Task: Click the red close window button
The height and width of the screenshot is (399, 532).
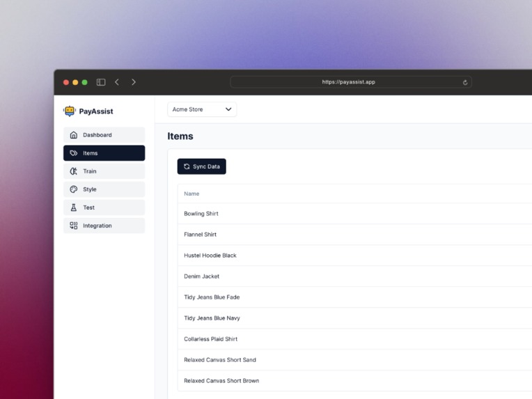Action: [x=66, y=82]
